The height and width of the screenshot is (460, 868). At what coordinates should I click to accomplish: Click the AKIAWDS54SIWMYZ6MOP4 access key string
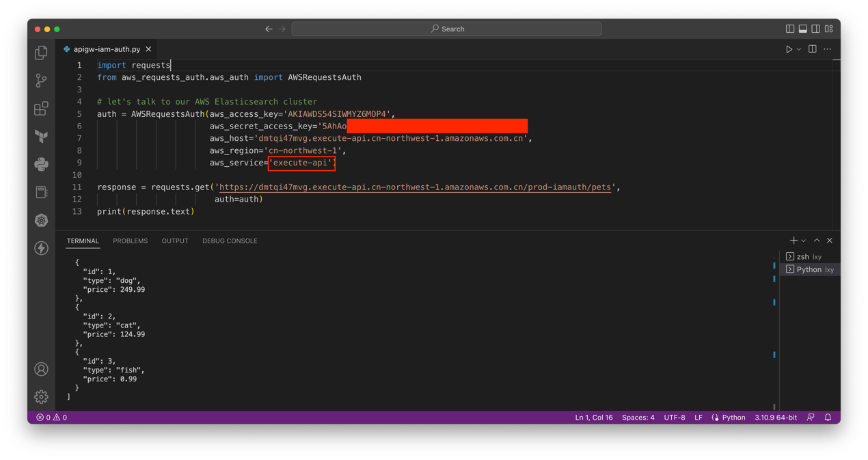pos(337,114)
